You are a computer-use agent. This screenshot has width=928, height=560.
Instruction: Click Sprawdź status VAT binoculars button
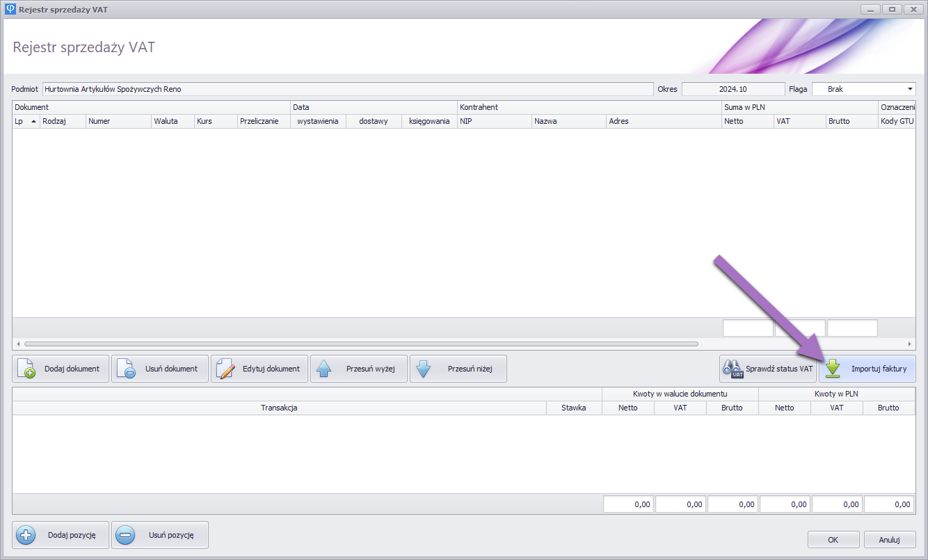point(767,369)
